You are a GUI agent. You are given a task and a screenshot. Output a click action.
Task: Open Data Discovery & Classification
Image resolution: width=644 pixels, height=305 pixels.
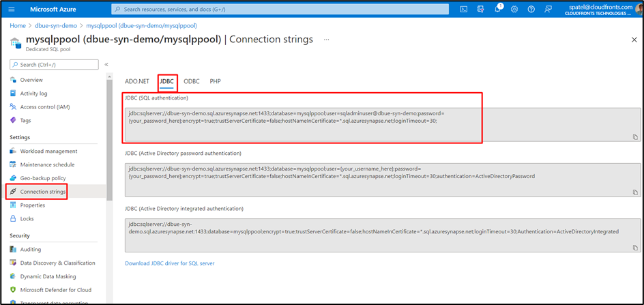56,263
